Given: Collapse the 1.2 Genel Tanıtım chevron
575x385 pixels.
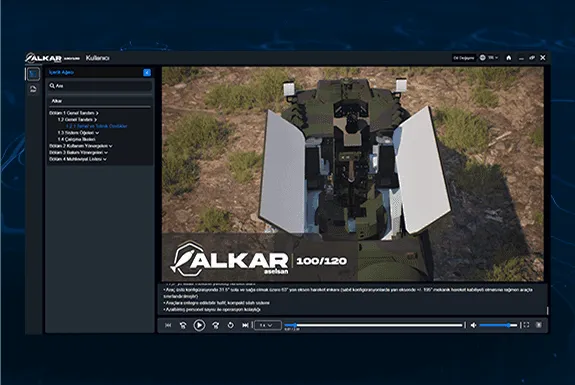Looking at the screenshot, I should point(95,120).
